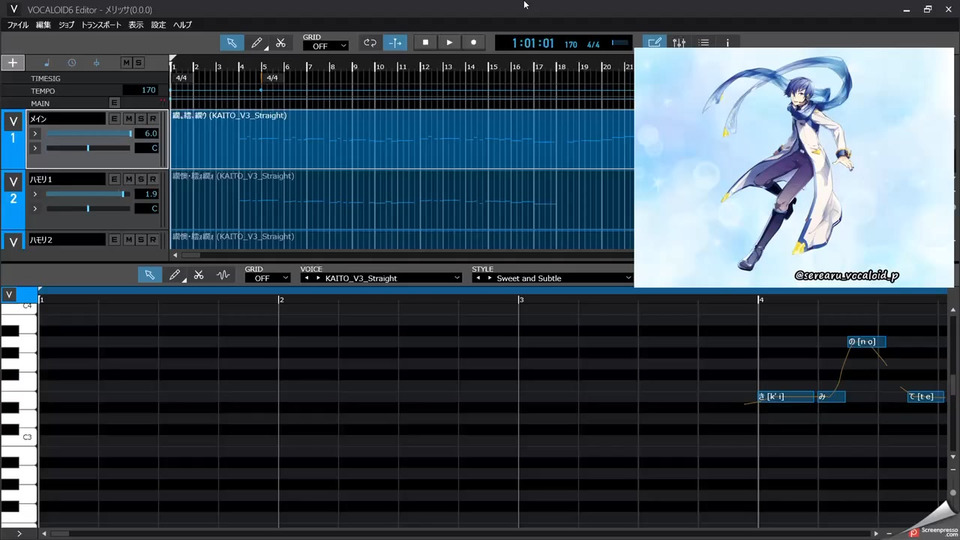
Task: Select the arrow tool in top toolbar
Action: click(231, 42)
